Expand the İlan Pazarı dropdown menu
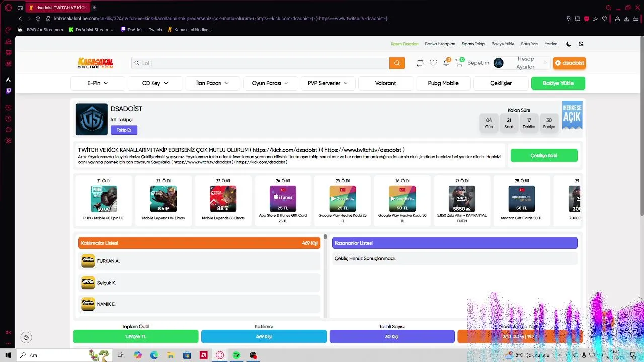Viewport: 644px width, 362px height. pyautogui.click(x=212, y=83)
